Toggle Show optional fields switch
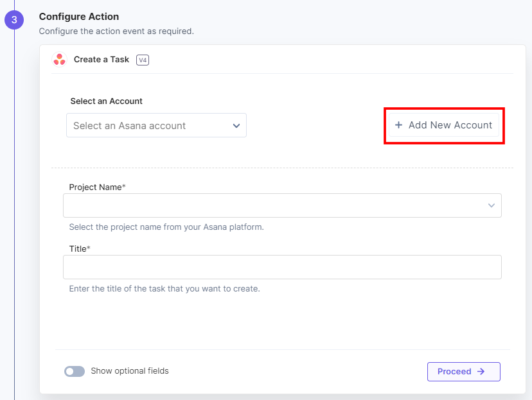The height and width of the screenshot is (400, 532). 75,371
